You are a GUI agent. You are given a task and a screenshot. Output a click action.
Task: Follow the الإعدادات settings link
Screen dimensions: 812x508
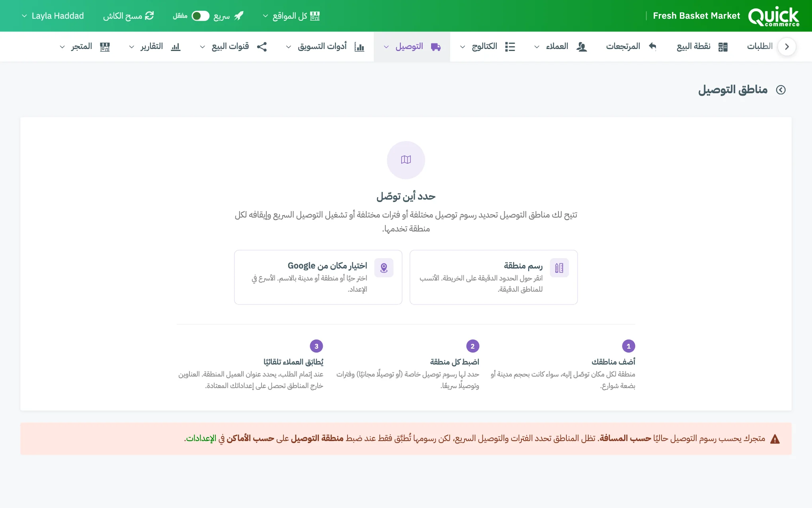point(201,439)
